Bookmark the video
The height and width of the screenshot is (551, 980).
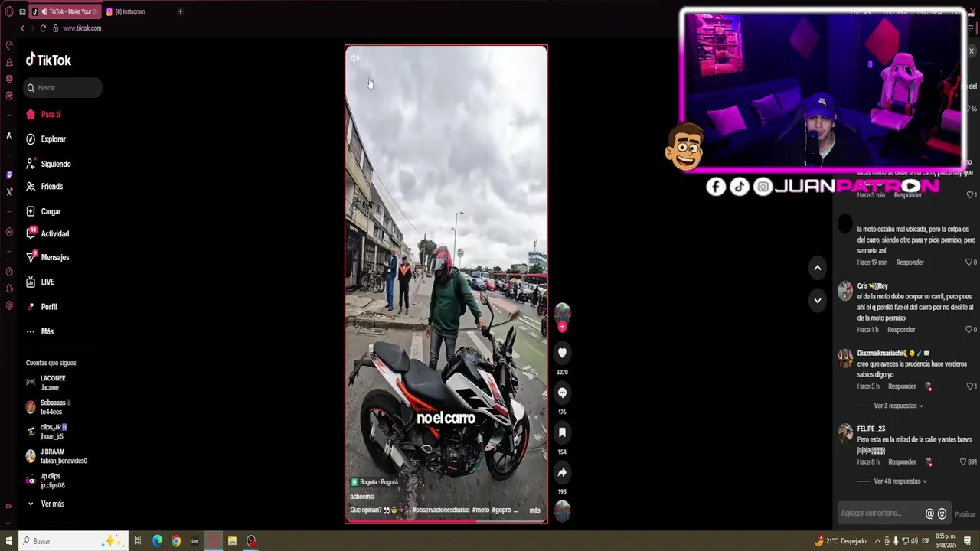point(562,432)
